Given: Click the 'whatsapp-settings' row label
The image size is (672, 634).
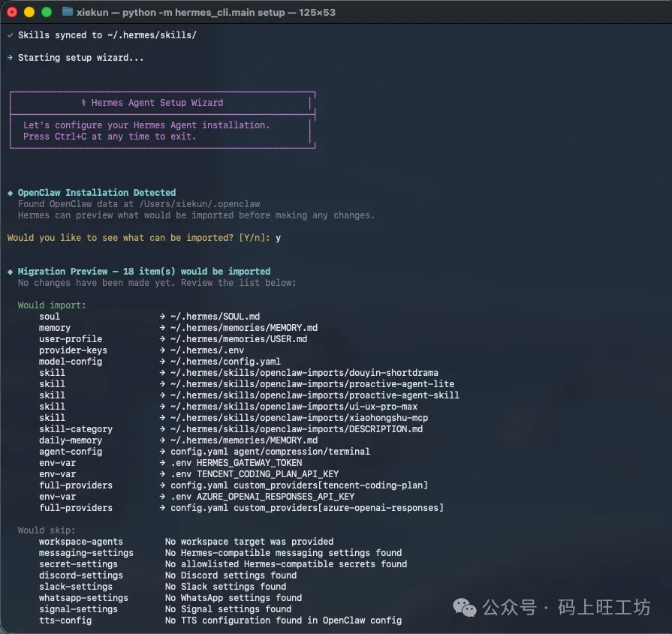Looking at the screenshot, I should 83,597.
